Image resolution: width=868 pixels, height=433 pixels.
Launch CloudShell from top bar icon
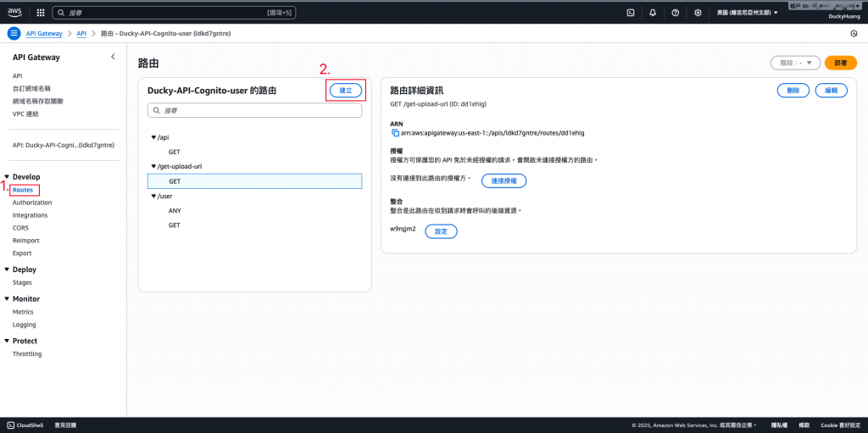(630, 12)
